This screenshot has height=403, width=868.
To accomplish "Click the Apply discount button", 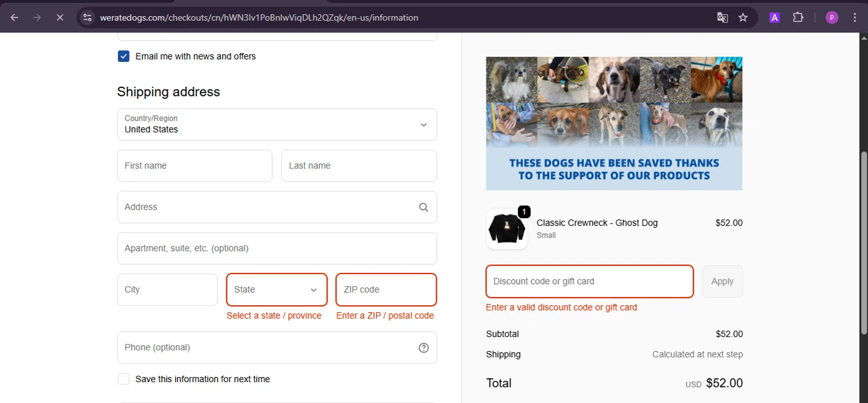I will 722,282.
